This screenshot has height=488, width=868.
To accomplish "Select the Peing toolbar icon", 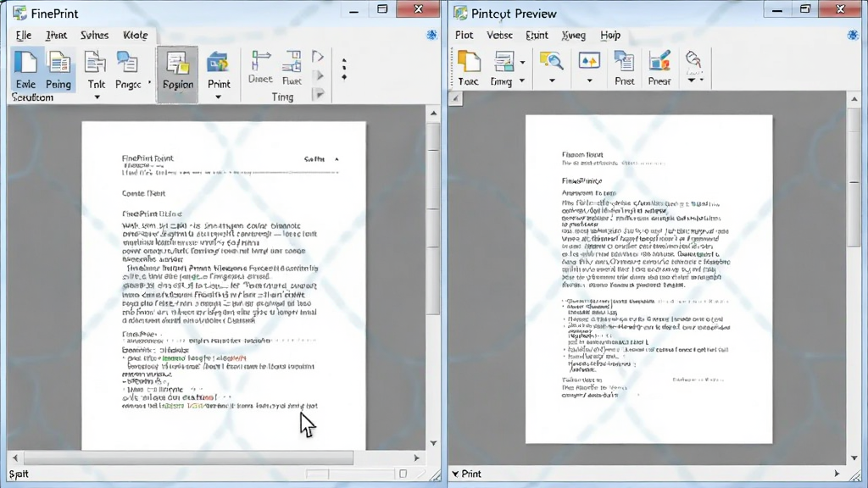I will [58, 69].
